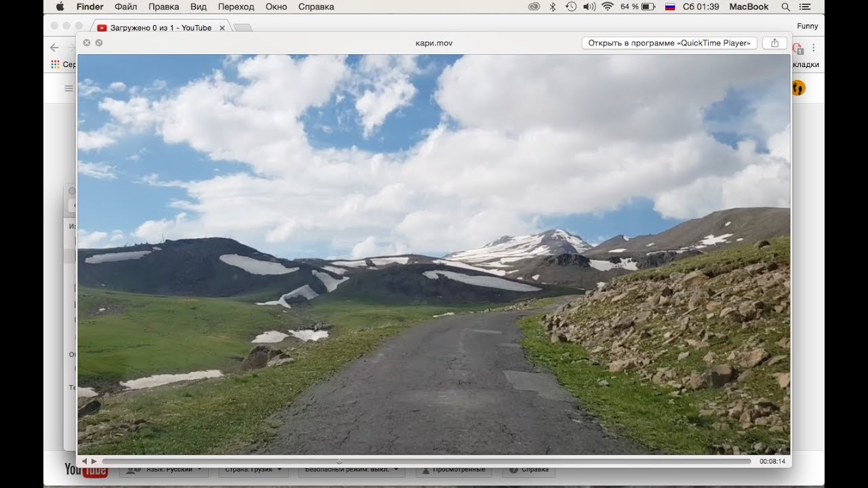Play the кари.mov video

pos(94,462)
